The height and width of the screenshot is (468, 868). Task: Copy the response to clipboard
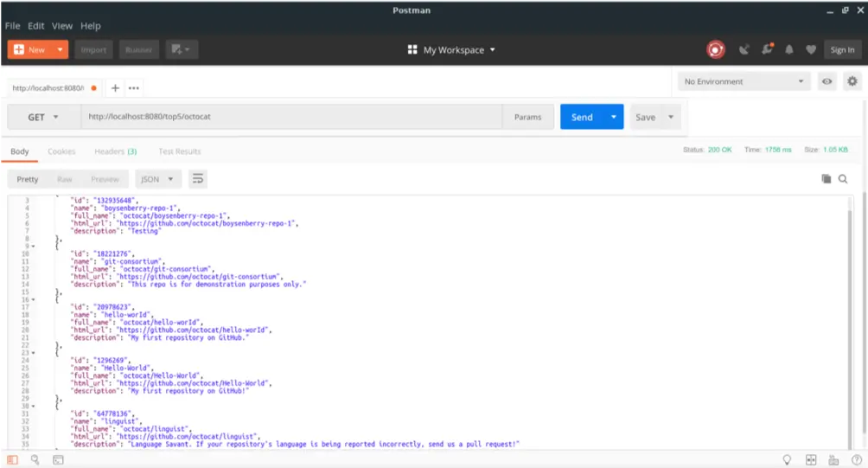coord(826,178)
